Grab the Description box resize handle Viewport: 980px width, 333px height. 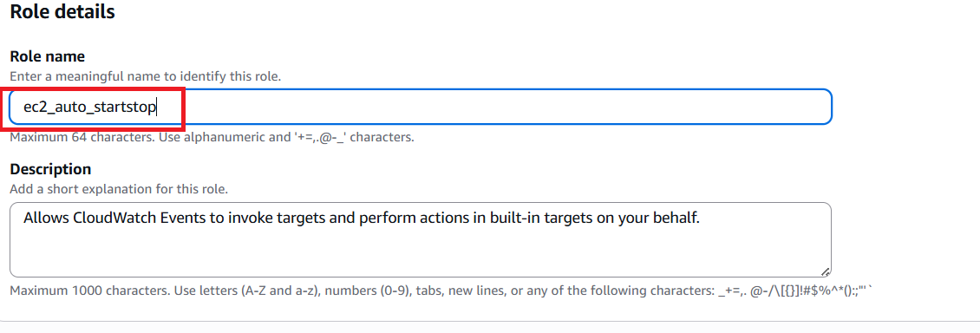[x=825, y=271]
